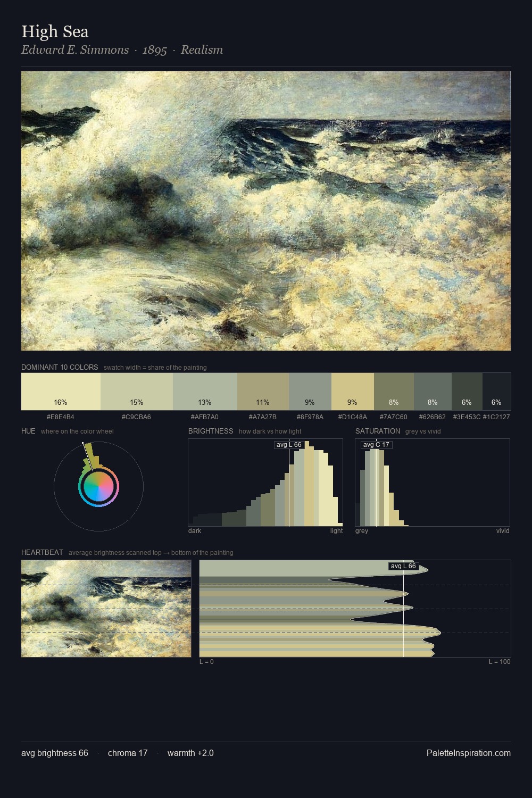This screenshot has width=532, height=798.
Task: Click the #1C2127 darkest swatch
Action: 496,392
